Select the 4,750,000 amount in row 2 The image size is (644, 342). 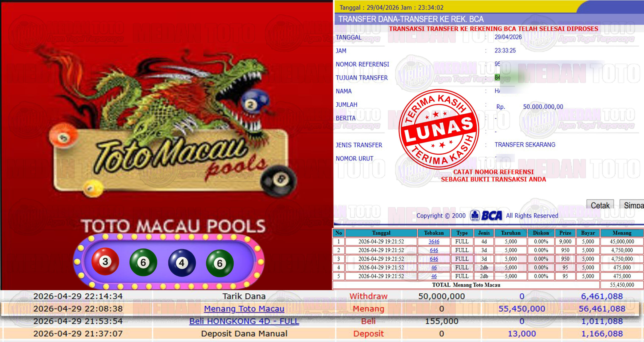point(622,250)
